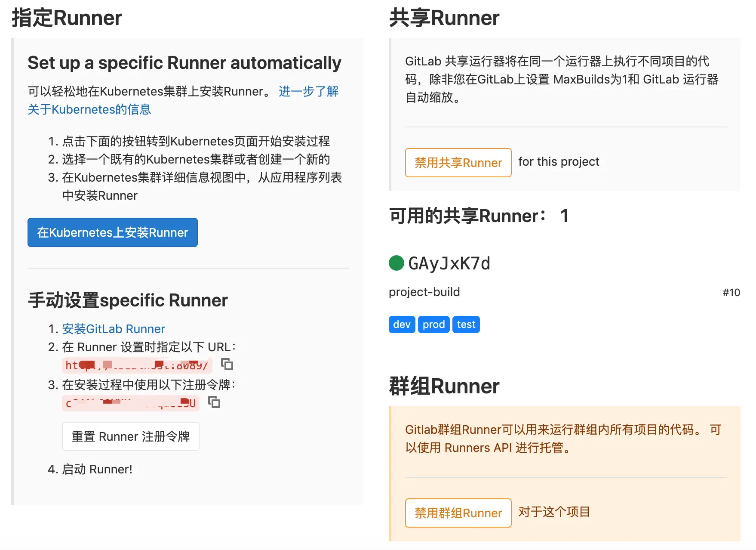Open runner GAyJxK7d details

point(449,263)
